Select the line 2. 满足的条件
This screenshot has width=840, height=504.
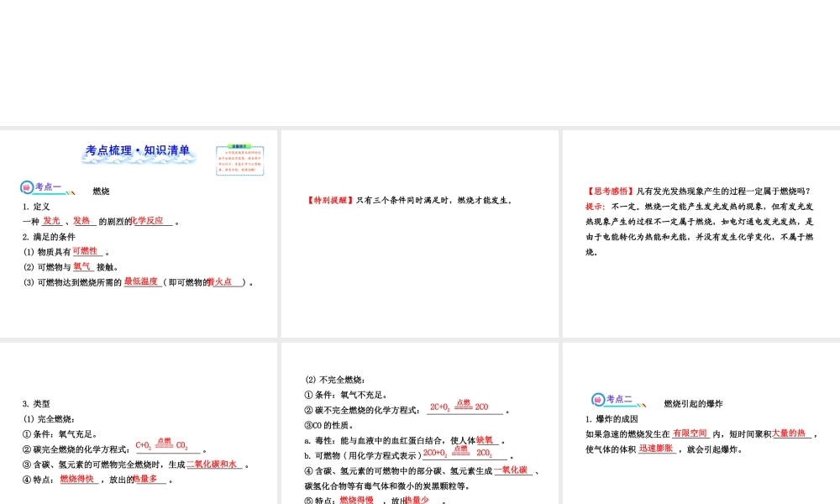point(49,237)
